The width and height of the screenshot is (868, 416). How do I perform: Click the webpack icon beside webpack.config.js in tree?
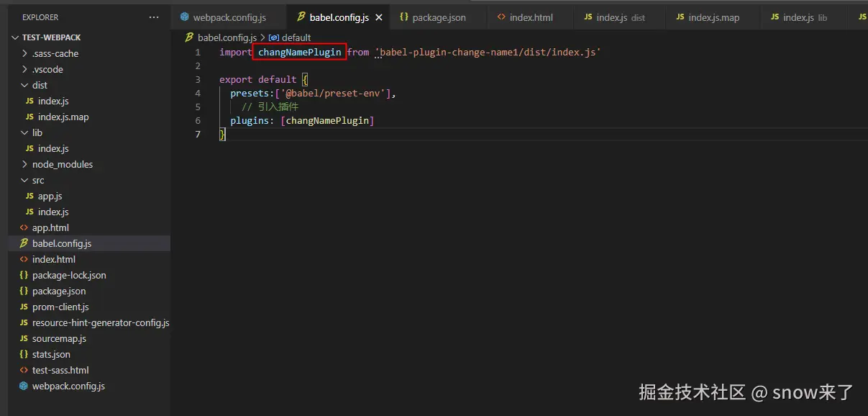(24, 386)
